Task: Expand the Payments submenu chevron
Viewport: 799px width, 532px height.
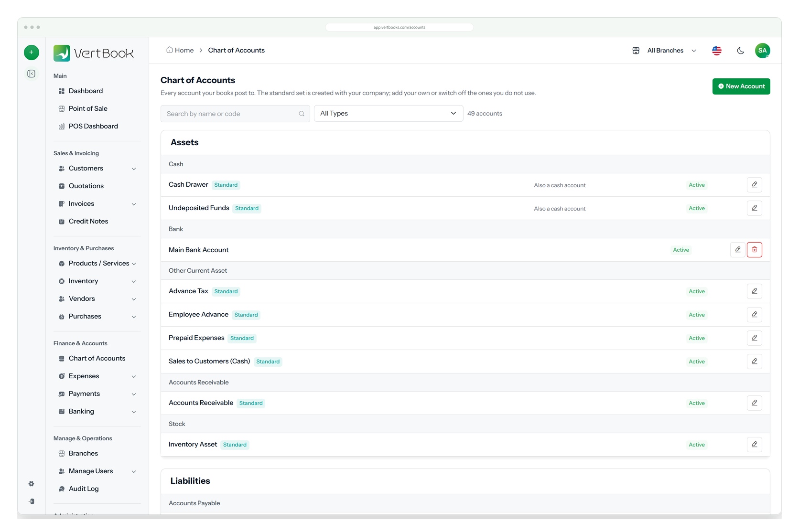Action: coord(134,394)
